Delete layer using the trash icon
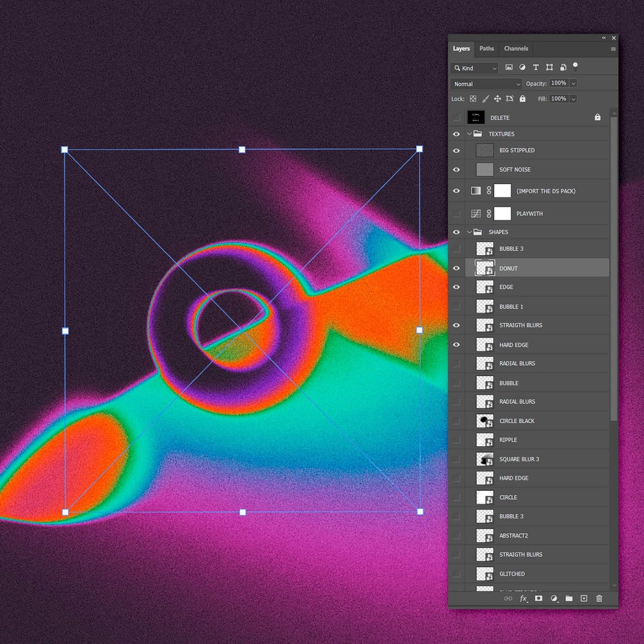This screenshot has width=644, height=644. coord(599,599)
